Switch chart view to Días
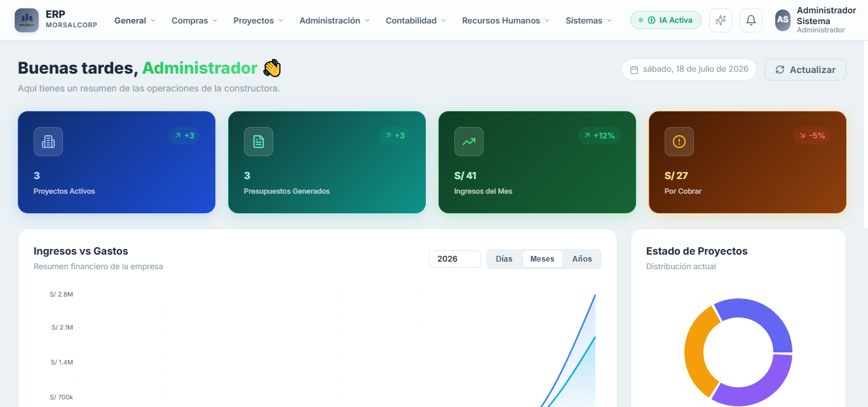 [504, 259]
